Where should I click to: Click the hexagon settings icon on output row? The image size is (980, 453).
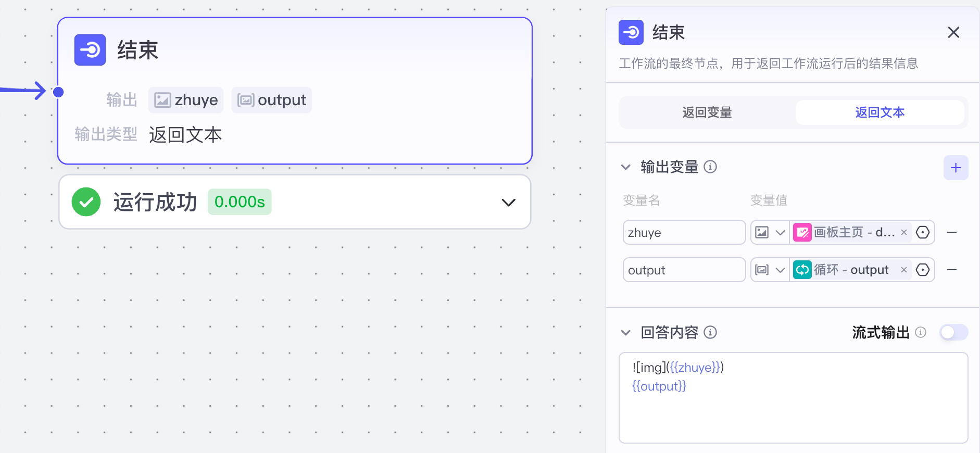click(923, 270)
